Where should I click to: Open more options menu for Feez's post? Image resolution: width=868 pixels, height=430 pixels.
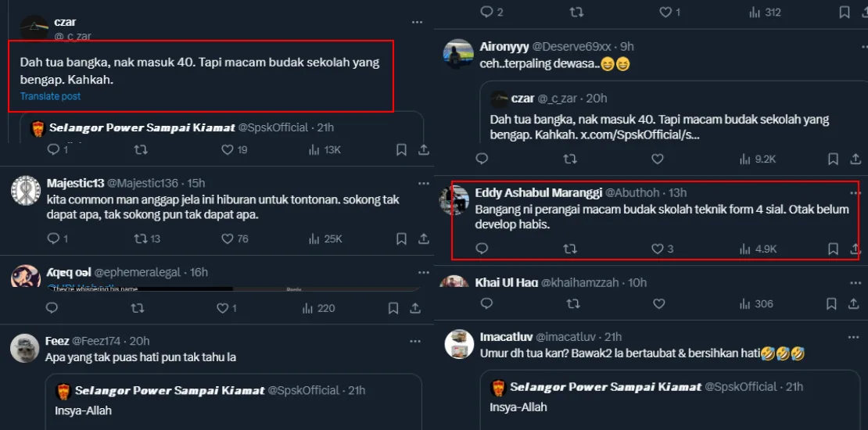coord(417,341)
